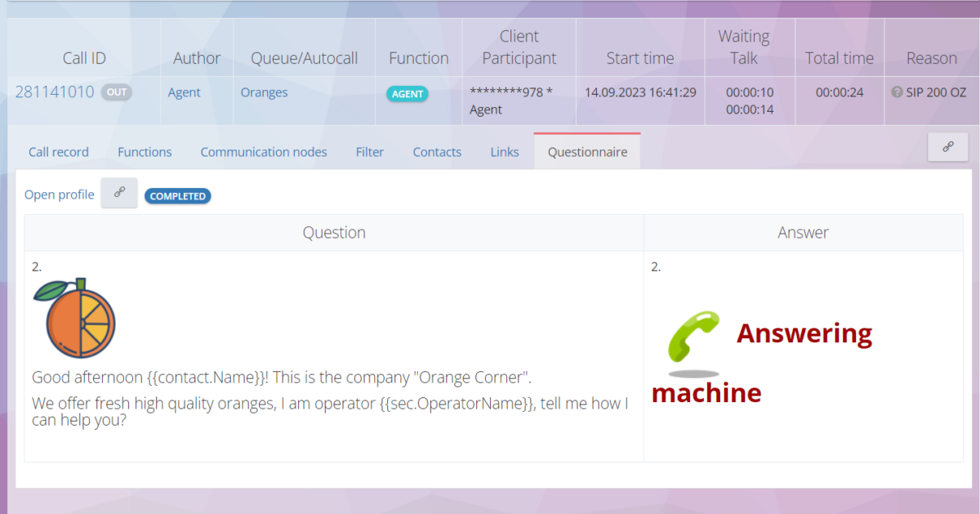980x514 pixels.
Task: Select the Questionnaire tab
Action: tap(588, 152)
